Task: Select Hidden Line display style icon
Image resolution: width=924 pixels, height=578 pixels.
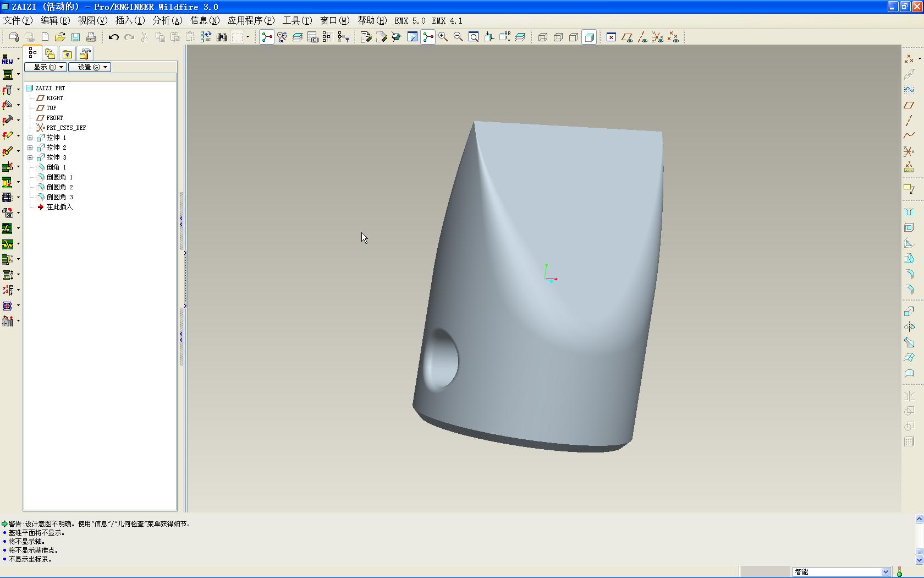Action: coord(558,37)
